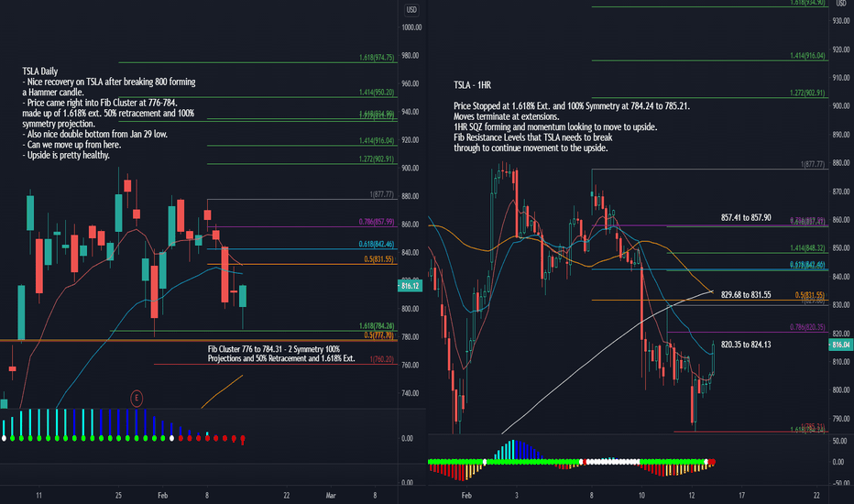Click the '857.41 to 857.90' resistance label
Viewport: 854px width, 504px height.
click(x=746, y=217)
